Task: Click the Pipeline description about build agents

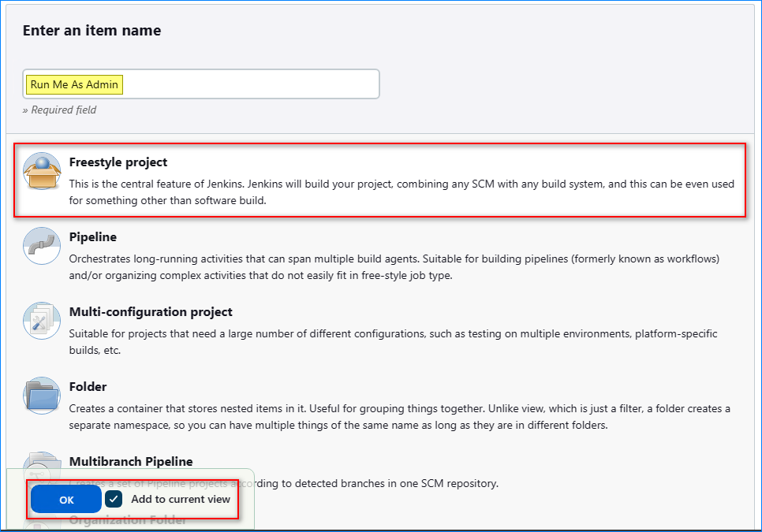Action: point(394,267)
